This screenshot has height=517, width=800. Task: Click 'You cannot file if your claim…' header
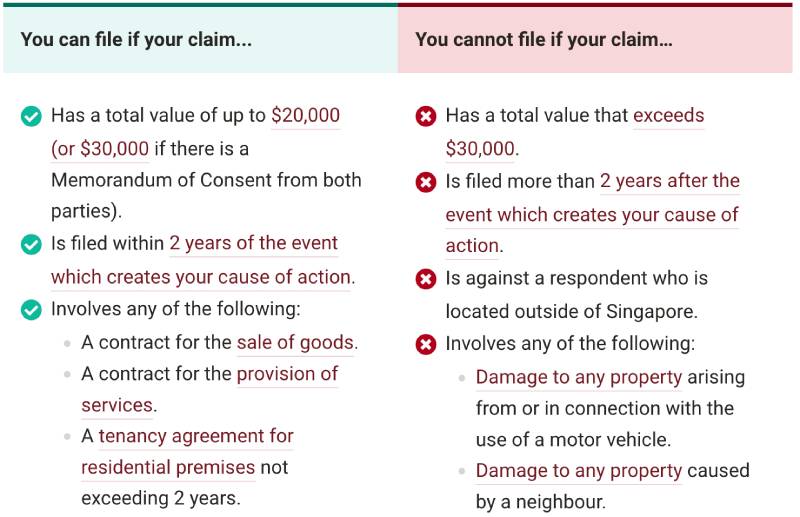544,40
